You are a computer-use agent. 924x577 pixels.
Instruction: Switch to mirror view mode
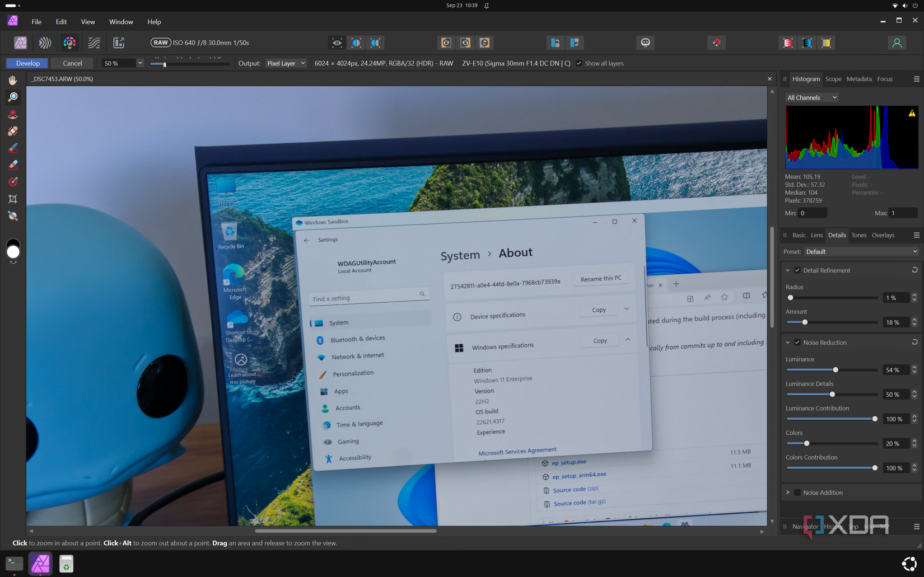point(375,43)
